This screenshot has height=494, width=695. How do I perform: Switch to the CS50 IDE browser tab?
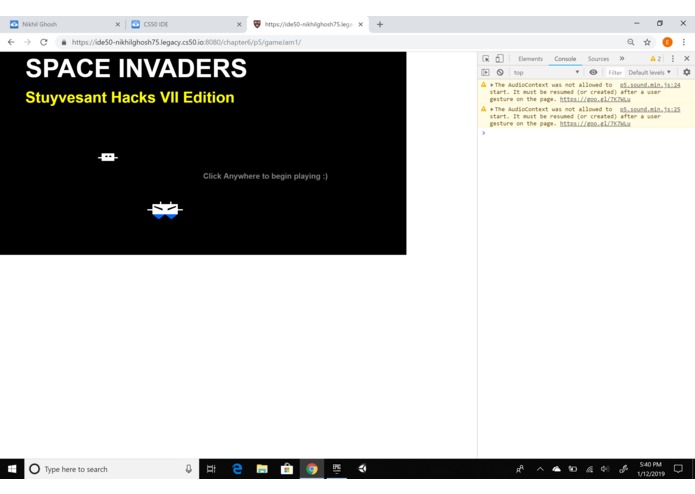click(x=184, y=24)
